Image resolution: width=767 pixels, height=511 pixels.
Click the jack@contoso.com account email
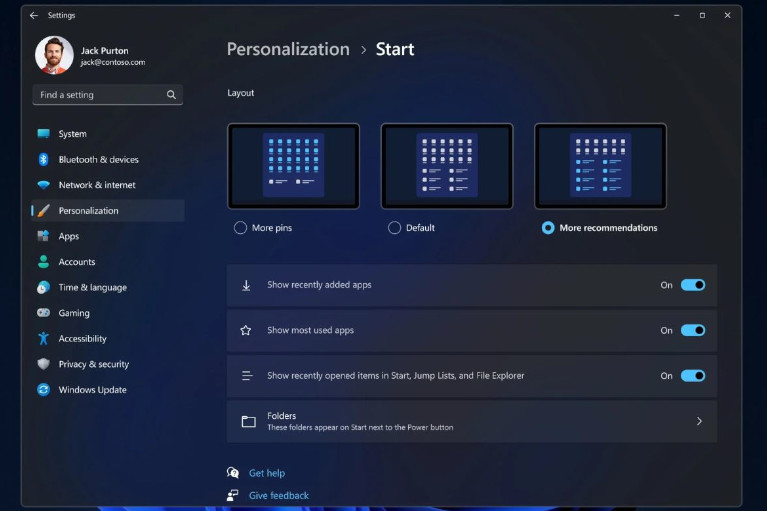pyautogui.click(x=113, y=63)
